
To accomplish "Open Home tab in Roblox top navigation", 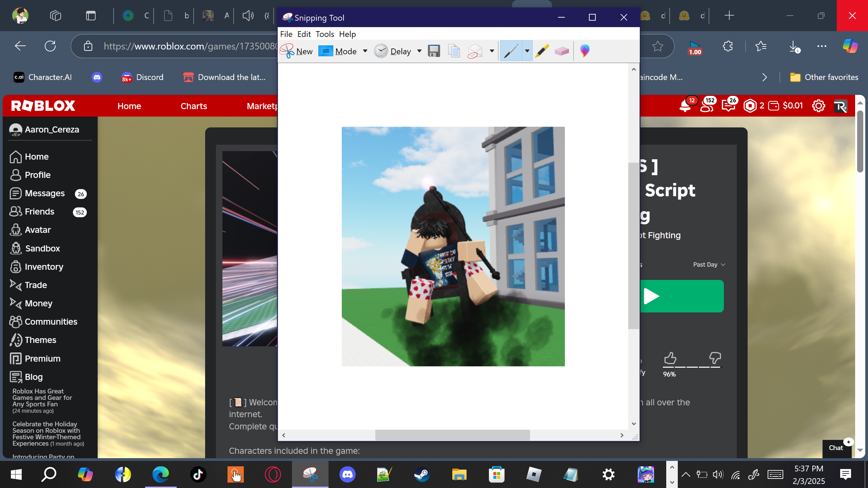I will tap(129, 106).
